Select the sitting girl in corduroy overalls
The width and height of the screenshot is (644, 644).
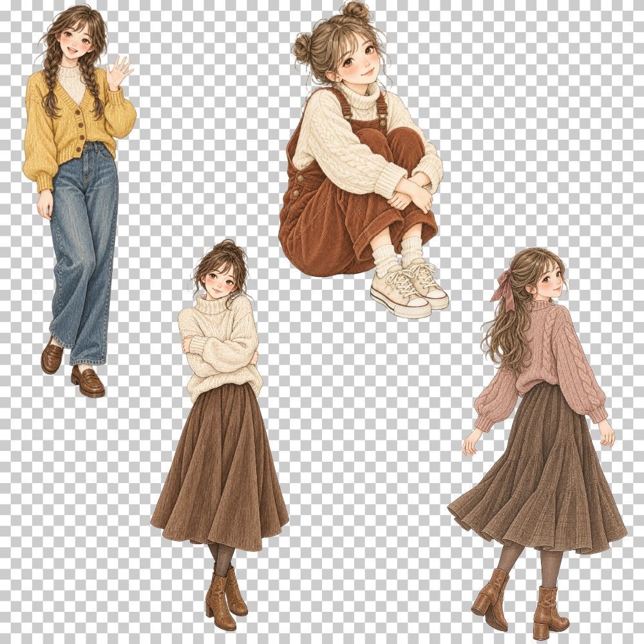click(x=363, y=160)
